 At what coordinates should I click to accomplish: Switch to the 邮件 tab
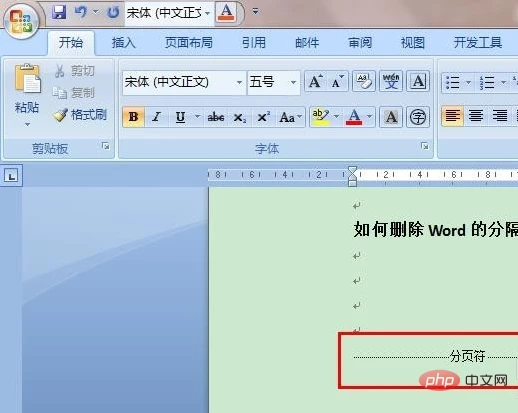tap(307, 43)
